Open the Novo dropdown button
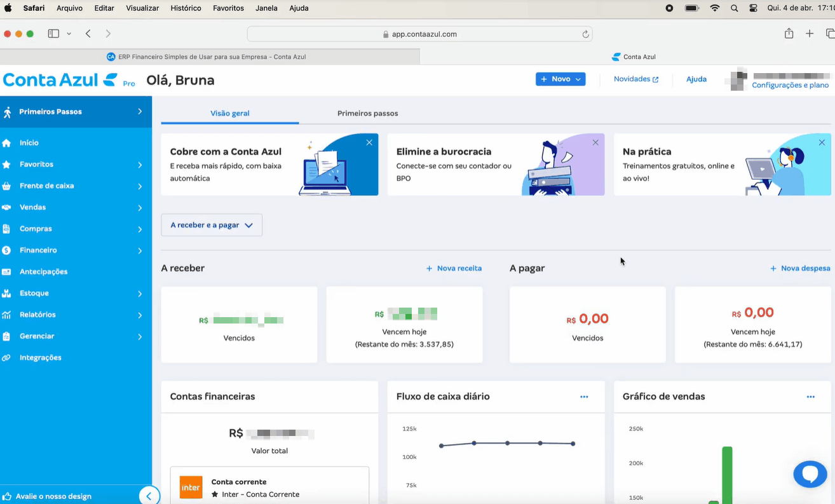Image resolution: width=835 pixels, height=504 pixels. point(560,79)
